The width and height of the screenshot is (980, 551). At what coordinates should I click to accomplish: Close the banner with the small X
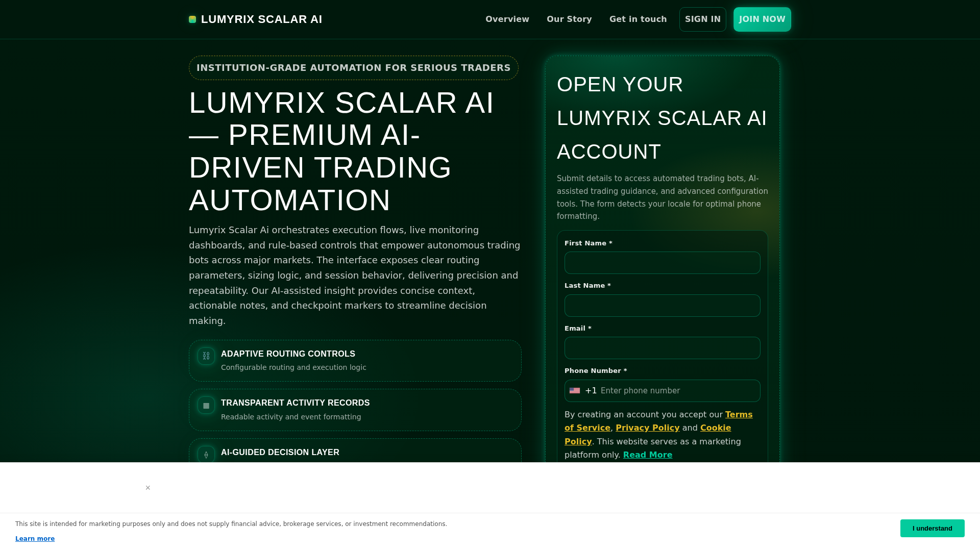point(148,488)
